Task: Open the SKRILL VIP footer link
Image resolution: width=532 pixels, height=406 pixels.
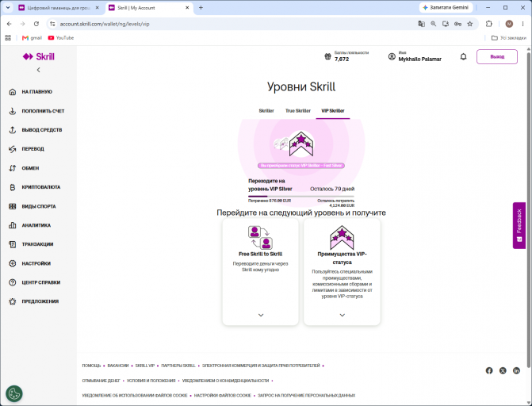Action: pos(145,366)
